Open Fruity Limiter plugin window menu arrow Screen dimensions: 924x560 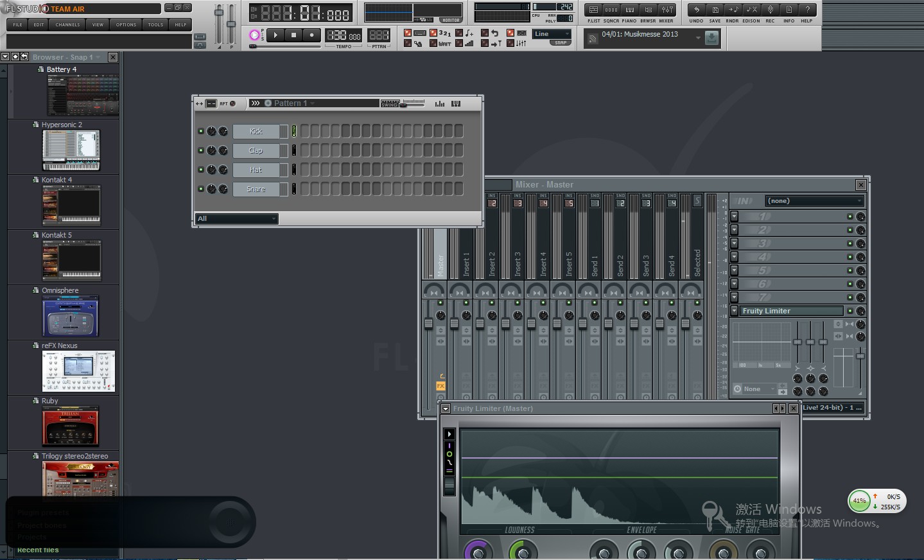[x=446, y=408]
